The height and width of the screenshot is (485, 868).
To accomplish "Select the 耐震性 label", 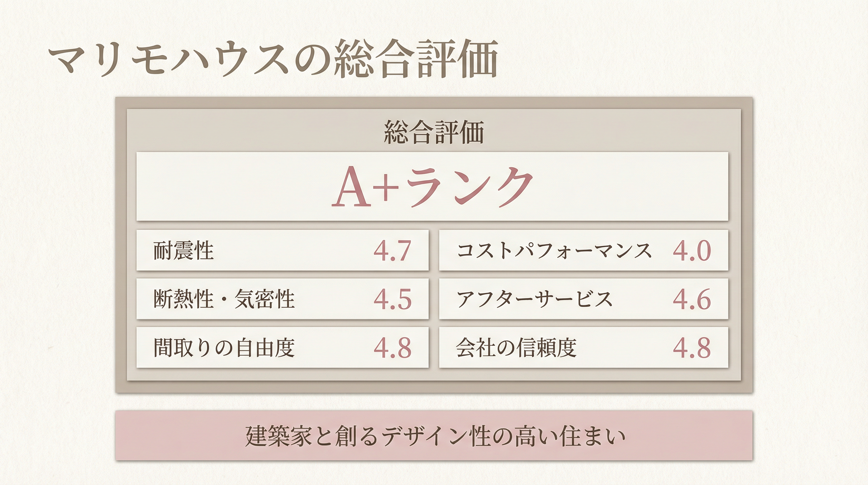I will [184, 251].
